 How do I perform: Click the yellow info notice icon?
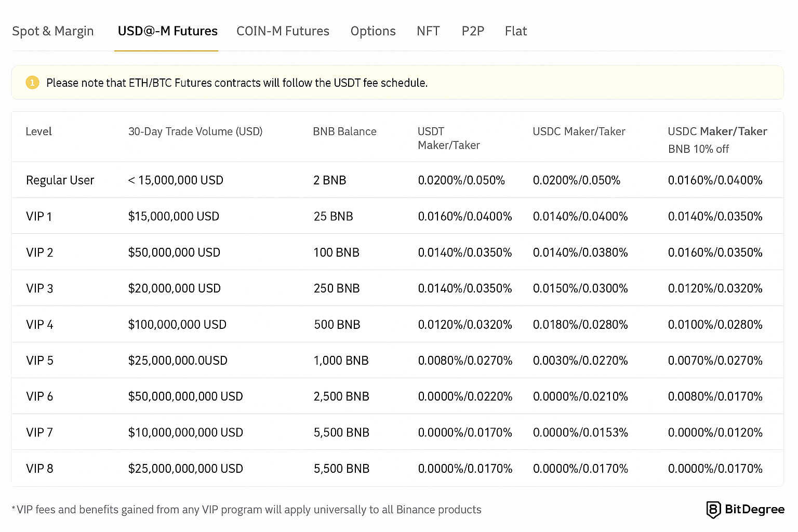[x=32, y=83]
